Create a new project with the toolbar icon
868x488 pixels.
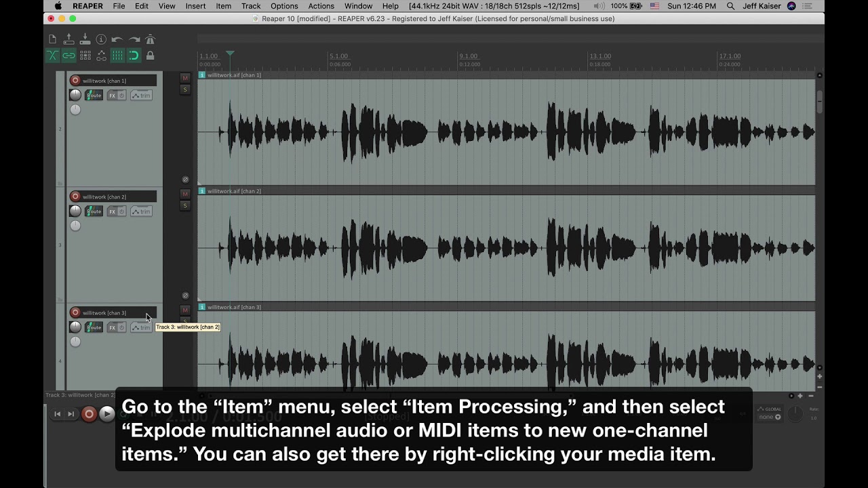[53, 40]
